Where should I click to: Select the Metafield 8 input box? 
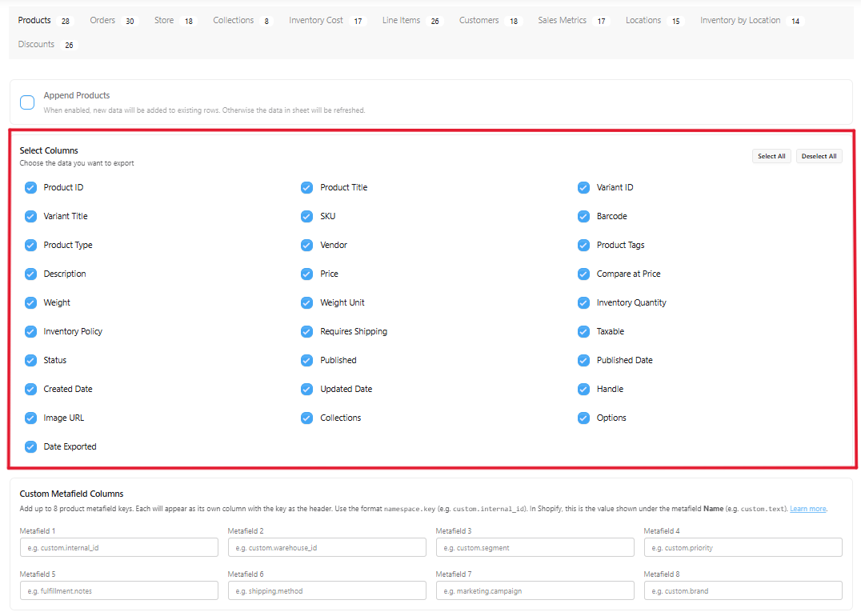click(743, 590)
